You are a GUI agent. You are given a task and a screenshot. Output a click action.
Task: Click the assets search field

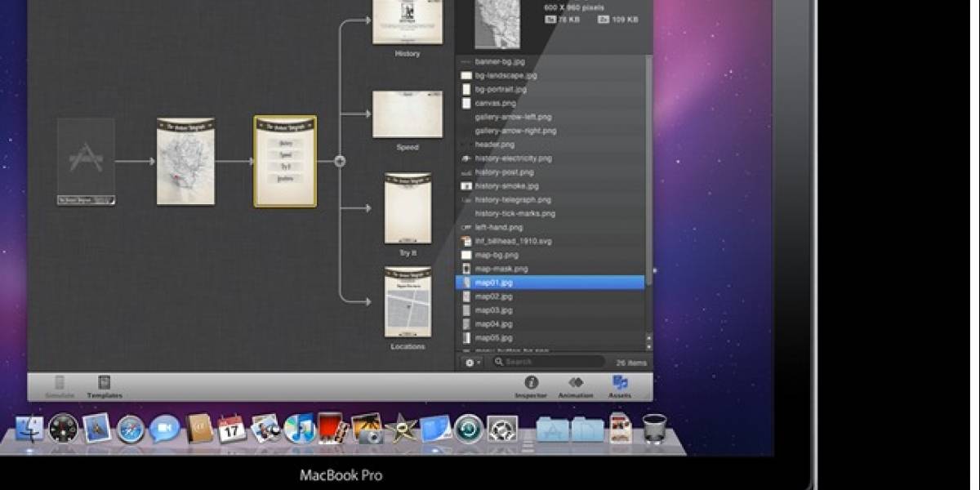[548, 362]
